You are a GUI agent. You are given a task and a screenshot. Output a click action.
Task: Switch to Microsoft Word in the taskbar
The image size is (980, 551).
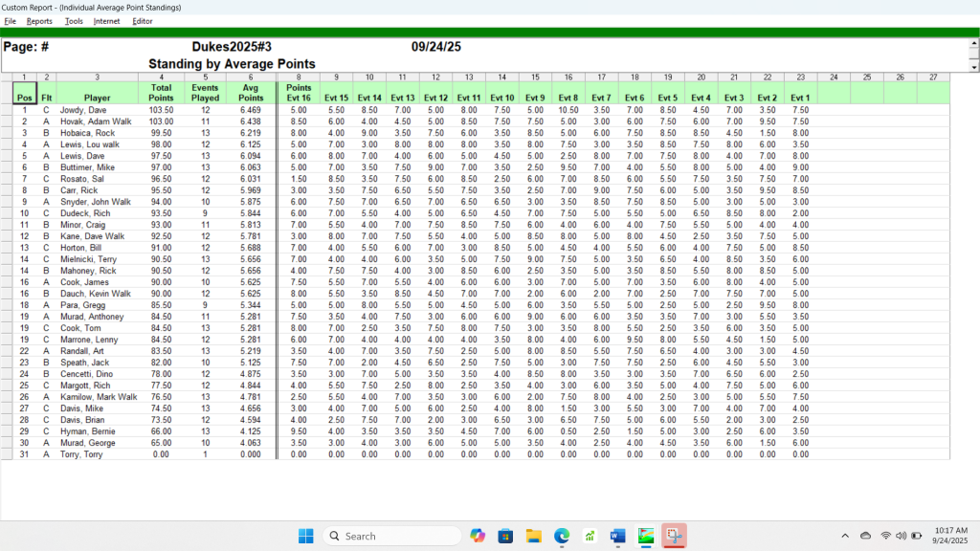618,536
